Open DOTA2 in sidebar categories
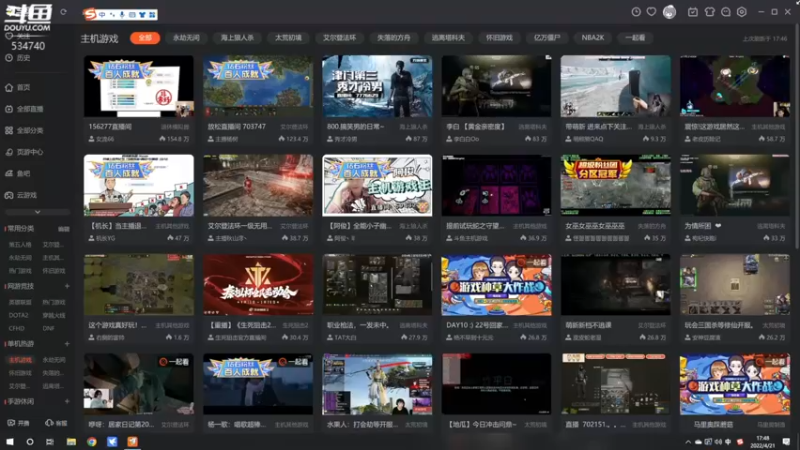This screenshot has width=800, height=450. click(x=18, y=315)
